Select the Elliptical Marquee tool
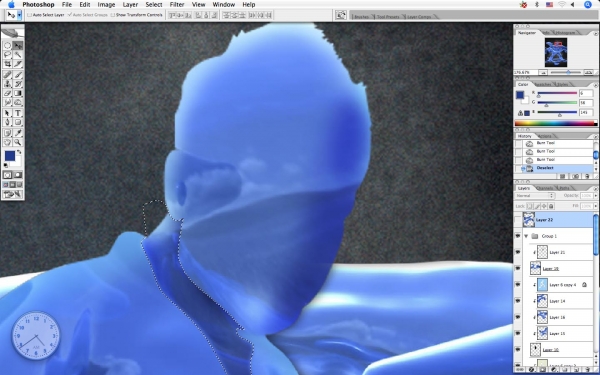The width and height of the screenshot is (600, 375). (x=7, y=46)
